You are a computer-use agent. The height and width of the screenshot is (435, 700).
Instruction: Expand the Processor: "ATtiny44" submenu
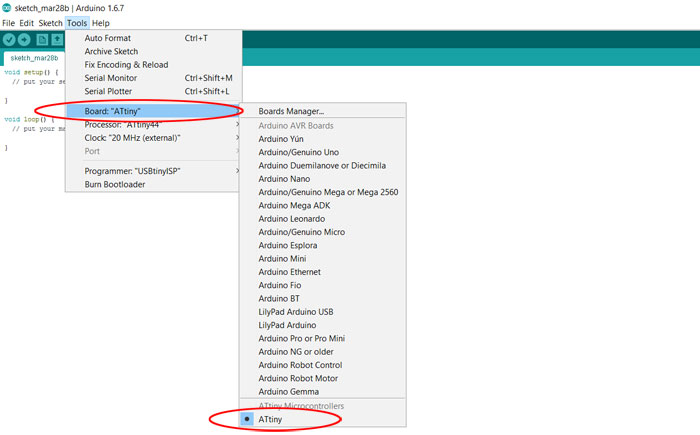(154, 125)
